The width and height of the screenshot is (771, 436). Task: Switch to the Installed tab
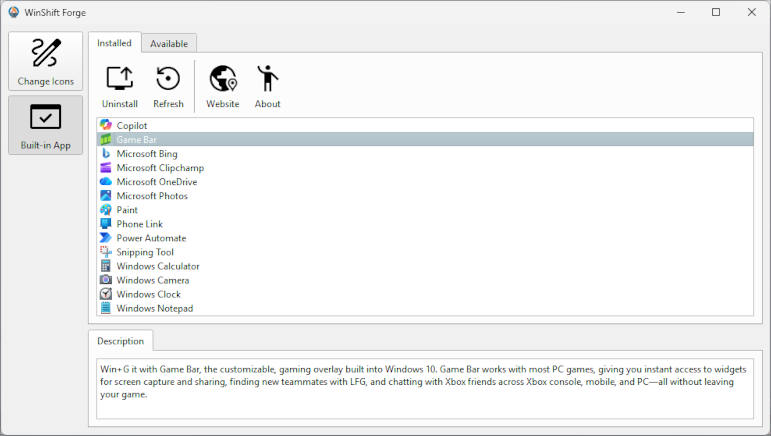tap(114, 43)
